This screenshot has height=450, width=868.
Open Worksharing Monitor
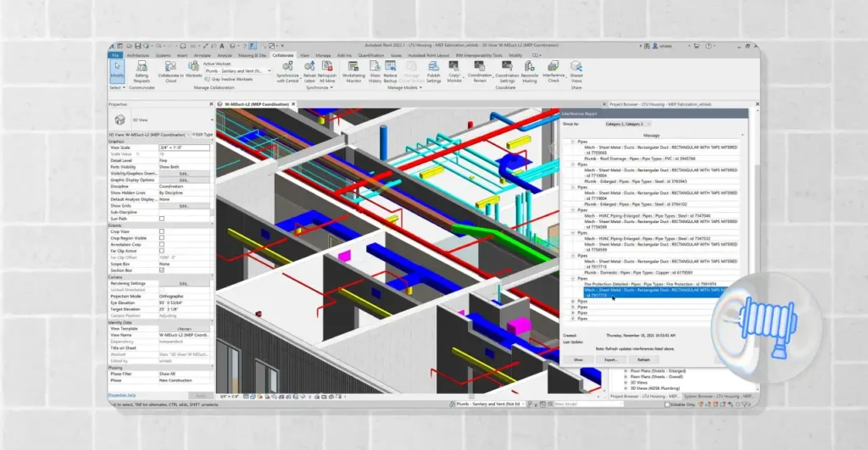[353, 72]
